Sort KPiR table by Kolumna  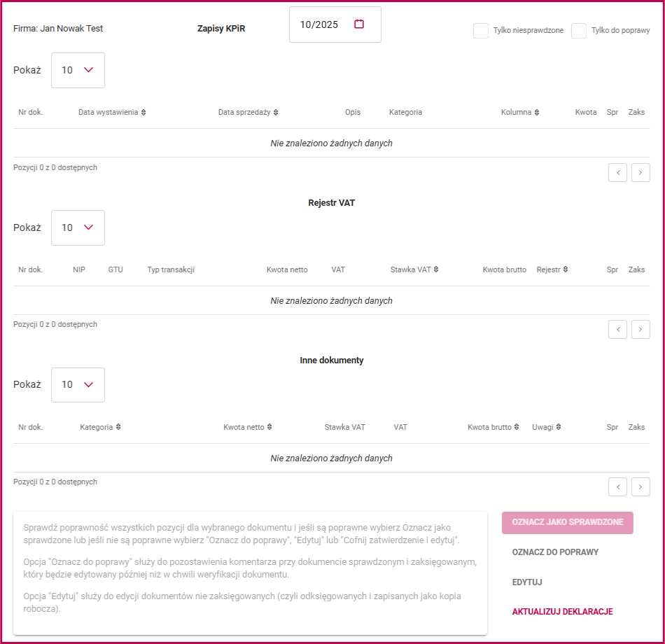pyautogui.click(x=520, y=113)
